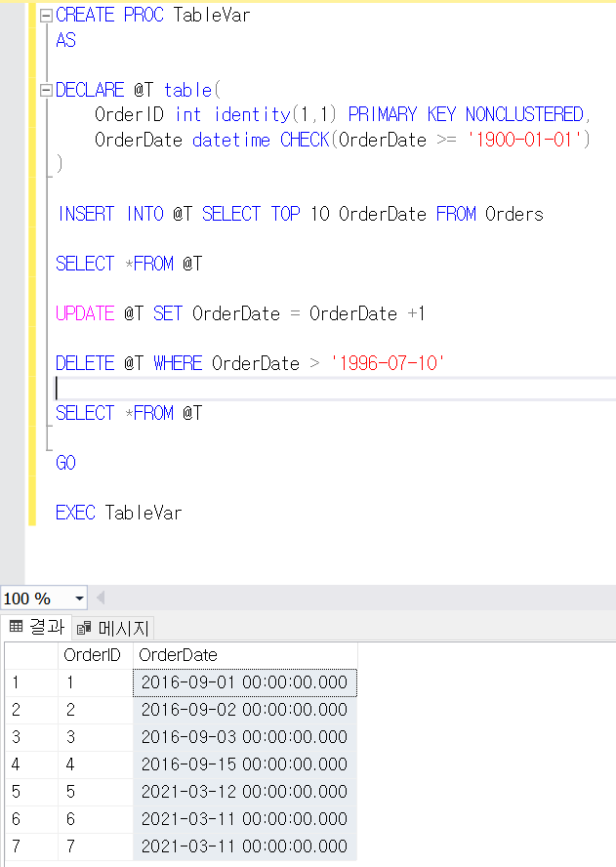Select cell 2016-09-01 00:00:00.000
Image resolution: width=616 pixels, height=867 pixels.
coord(245,682)
